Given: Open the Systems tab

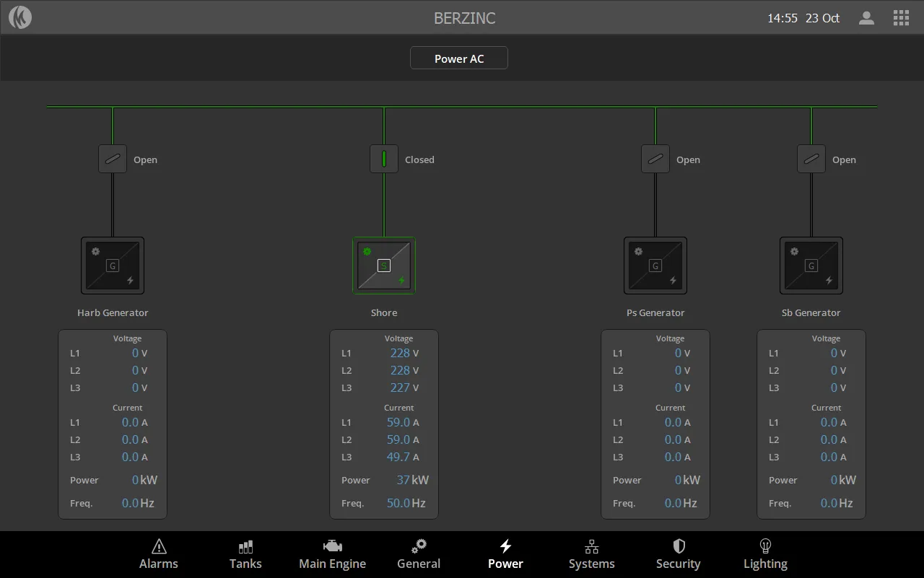Looking at the screenshot, I should [x=592, y=555].
